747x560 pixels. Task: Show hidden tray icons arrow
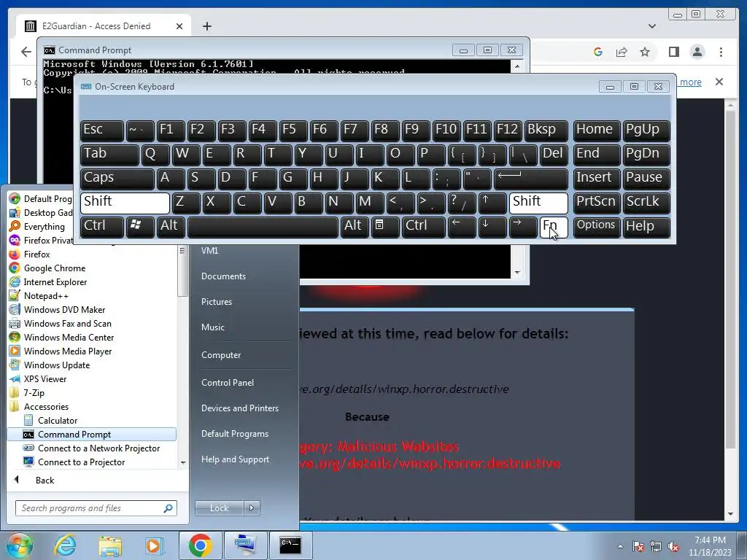pyautogui.click(x=620, y=547)
